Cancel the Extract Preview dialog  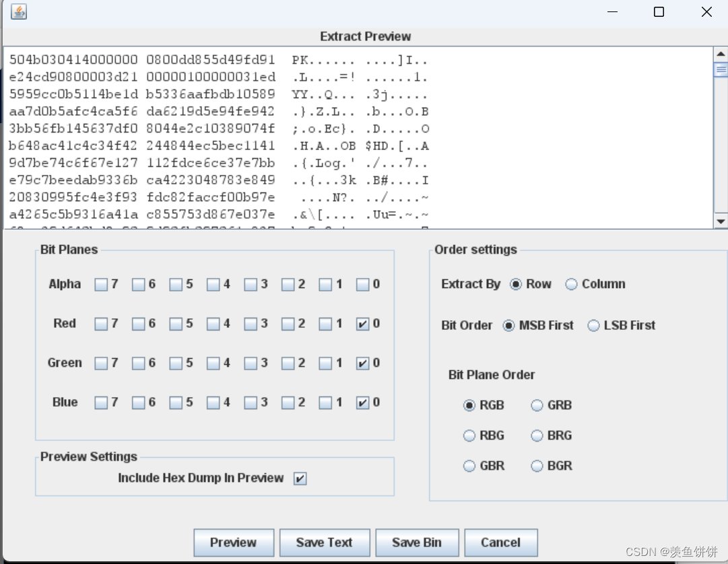501,542
